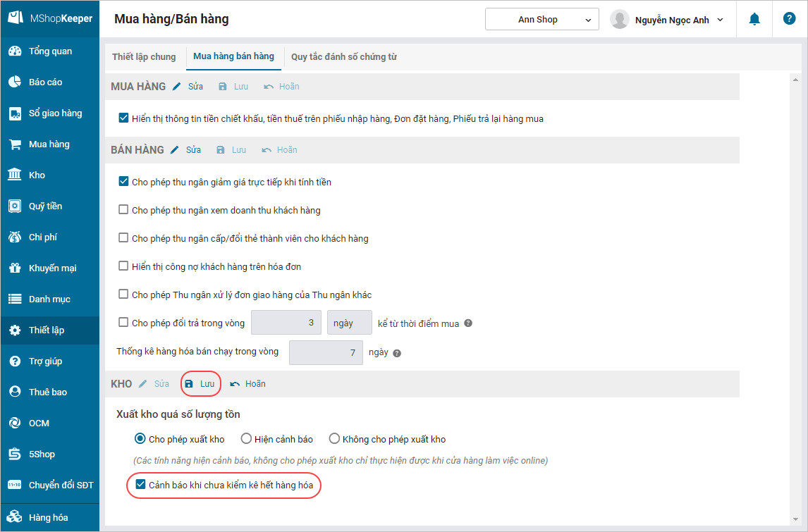Open Thiết lập gear icon
Screen dimensions: 808x532
click(15, 330)
